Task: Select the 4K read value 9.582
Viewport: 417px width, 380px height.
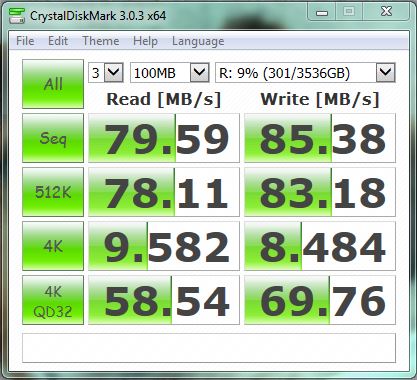Action: [164, 246]
